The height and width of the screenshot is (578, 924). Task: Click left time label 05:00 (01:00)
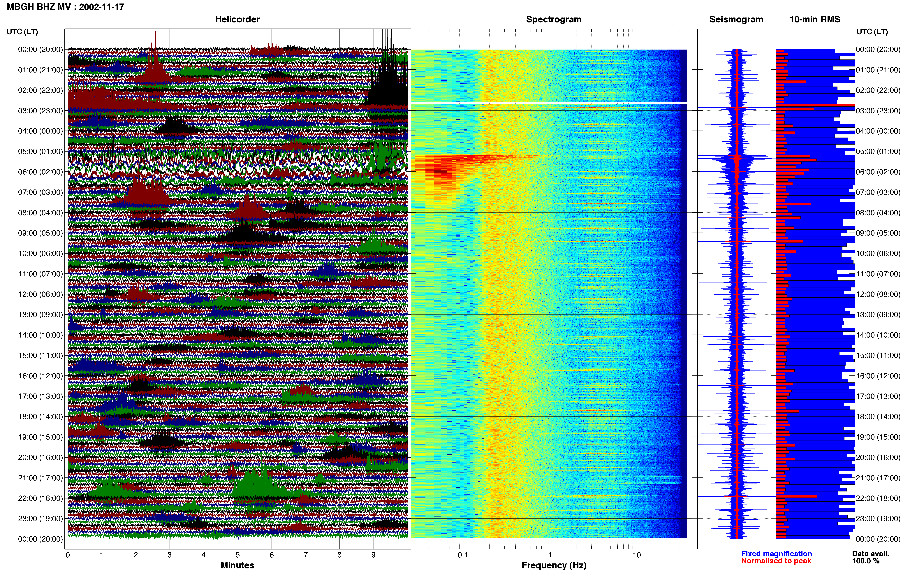41,151
